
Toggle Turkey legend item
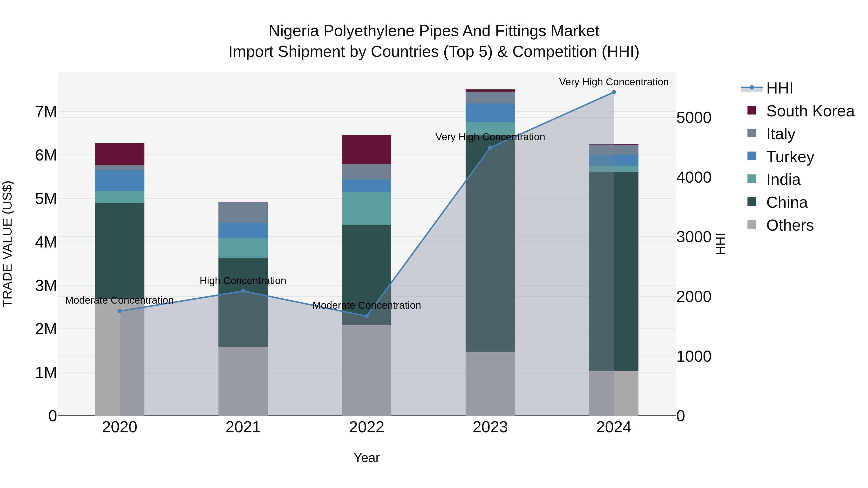[780, 157]
